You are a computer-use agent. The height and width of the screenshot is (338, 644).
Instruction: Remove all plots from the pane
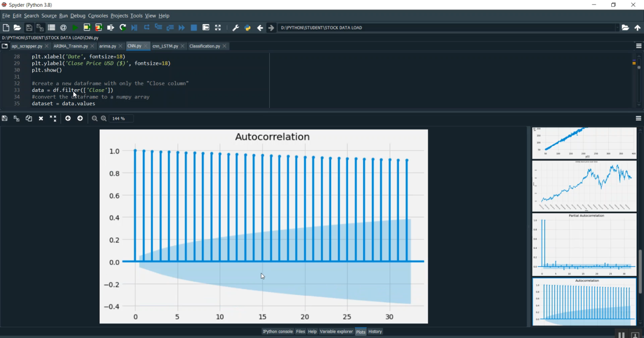coord(53,118)
